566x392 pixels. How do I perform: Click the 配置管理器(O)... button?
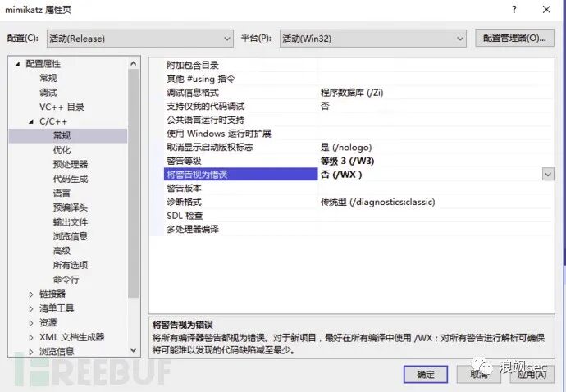pyautogui.click(x=514, y=38)
